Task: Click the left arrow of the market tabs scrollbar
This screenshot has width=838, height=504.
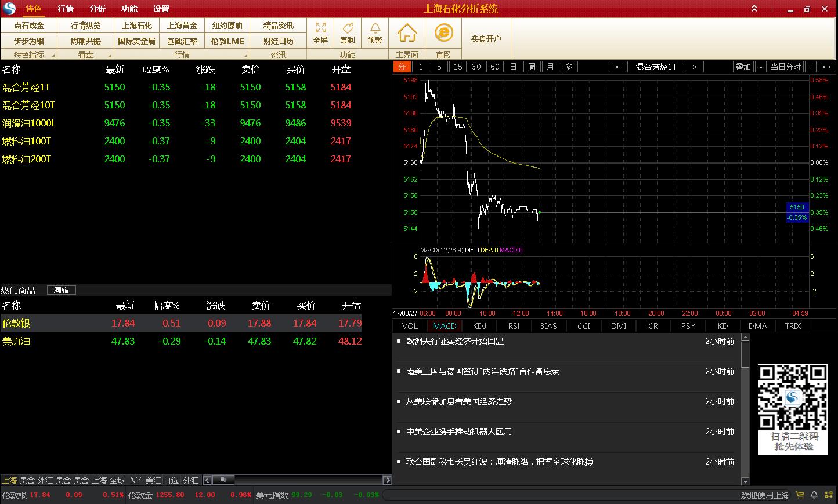Action: [207, 480]
